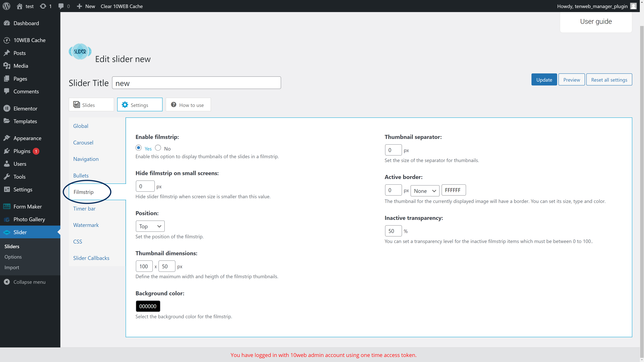
Task: Open the filmstrip Position dropdown
Action: 150,226
